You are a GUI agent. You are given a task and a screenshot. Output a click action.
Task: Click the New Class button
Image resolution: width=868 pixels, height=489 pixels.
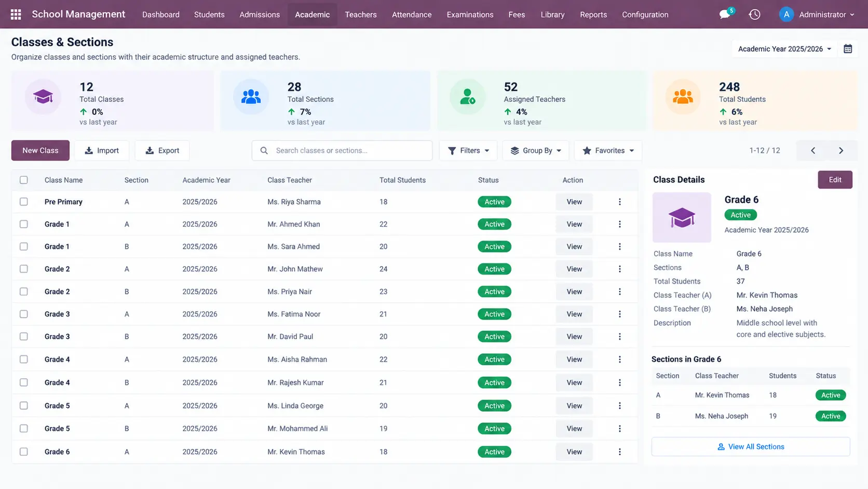point(40,151)
